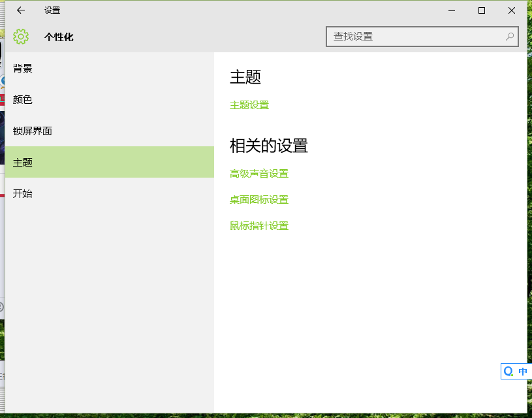Go back using the back arrow

(x=21, y=10)
